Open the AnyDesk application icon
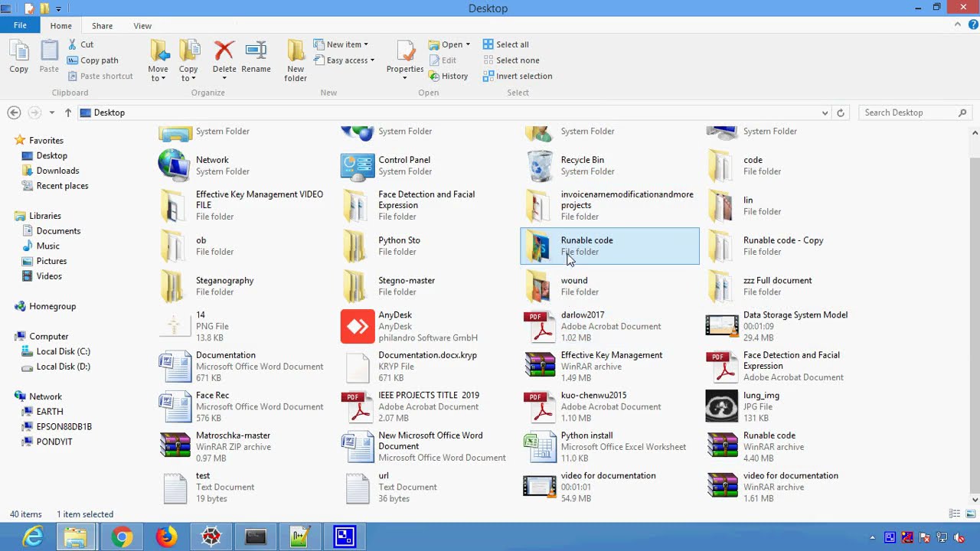980x551 pixels. [x=358, y=327]
